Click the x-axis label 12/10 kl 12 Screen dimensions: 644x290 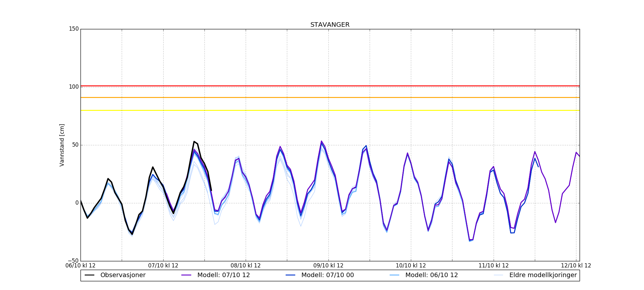click(576, 266)
